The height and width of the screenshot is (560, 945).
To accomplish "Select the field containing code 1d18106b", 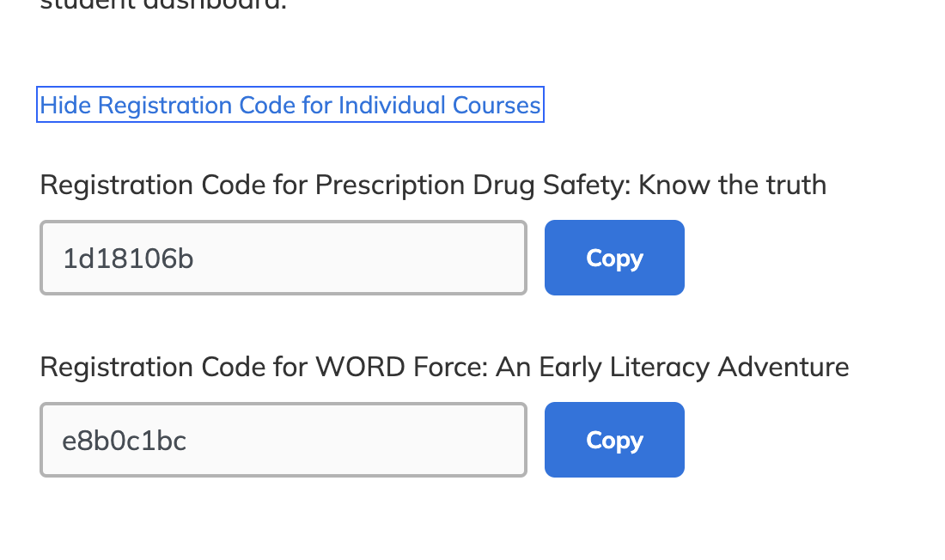I will (x=283, y=258).
